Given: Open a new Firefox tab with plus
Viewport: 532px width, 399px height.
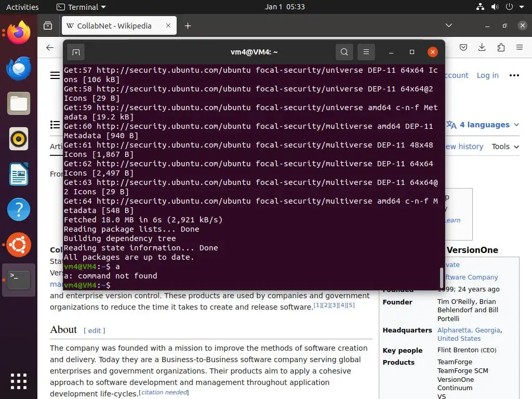Looking at the screenshot, I should tap(188, 26).
